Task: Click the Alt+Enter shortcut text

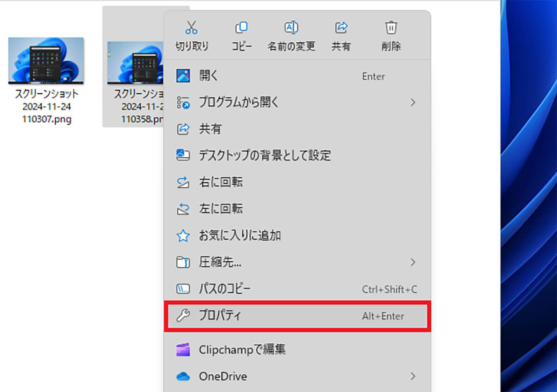Action: (383, 316)
